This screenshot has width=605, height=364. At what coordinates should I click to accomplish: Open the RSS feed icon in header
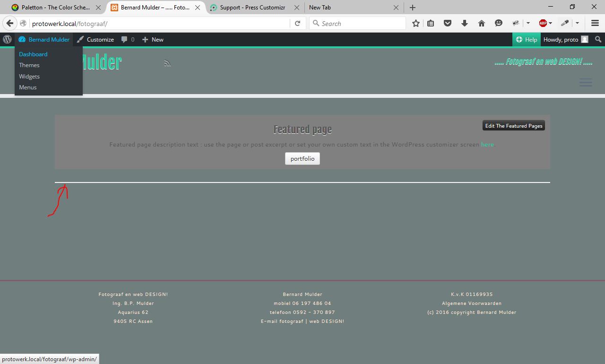[x=167, y=63]
